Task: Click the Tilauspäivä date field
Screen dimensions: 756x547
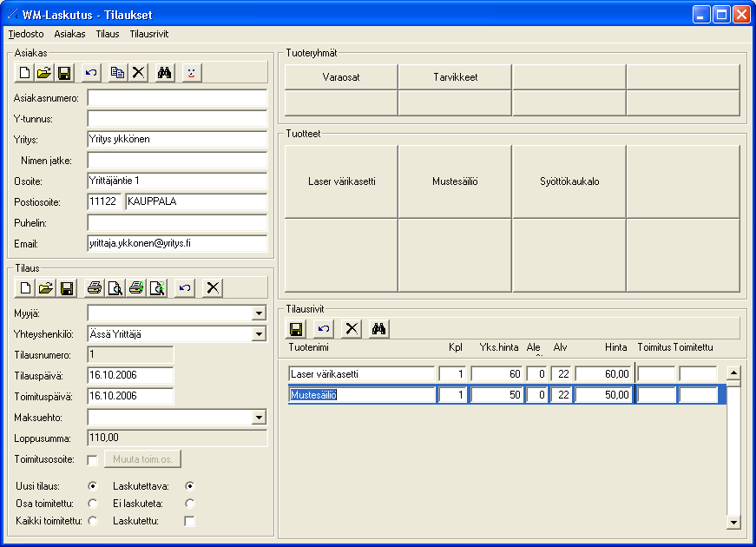Action: click(x=130, y=376)
